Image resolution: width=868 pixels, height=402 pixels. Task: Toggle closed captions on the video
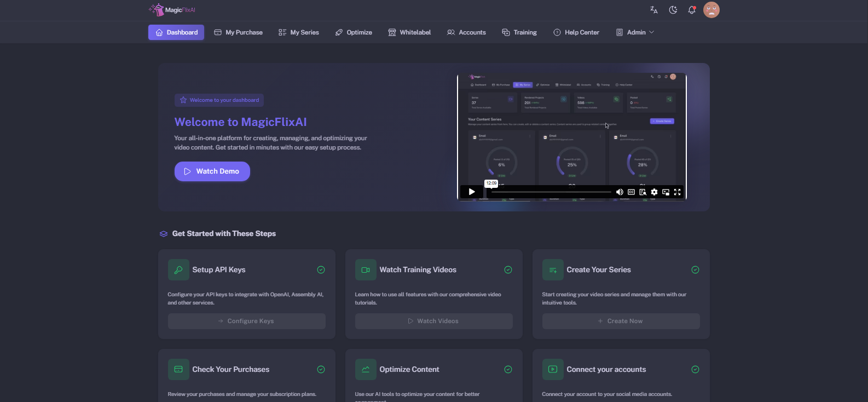tap(631, 192)
